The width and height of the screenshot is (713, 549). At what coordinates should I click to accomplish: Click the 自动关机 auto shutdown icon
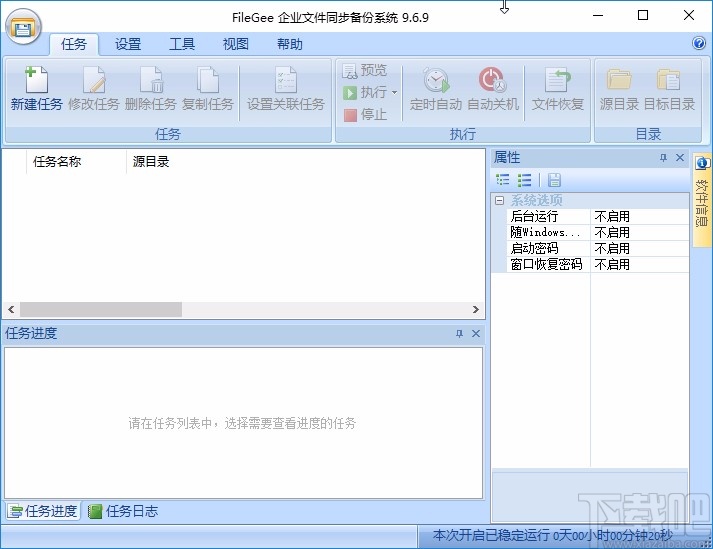[493, 89]
